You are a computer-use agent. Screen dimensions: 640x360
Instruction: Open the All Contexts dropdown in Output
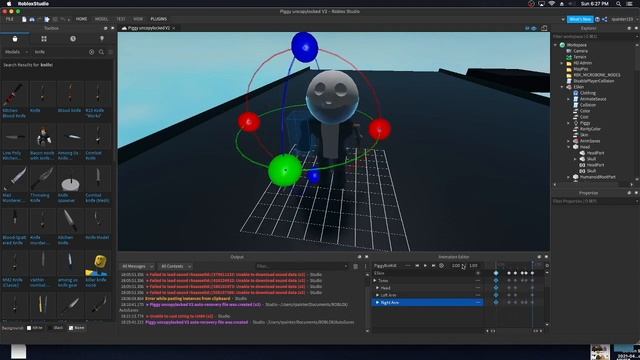(176, 267)
